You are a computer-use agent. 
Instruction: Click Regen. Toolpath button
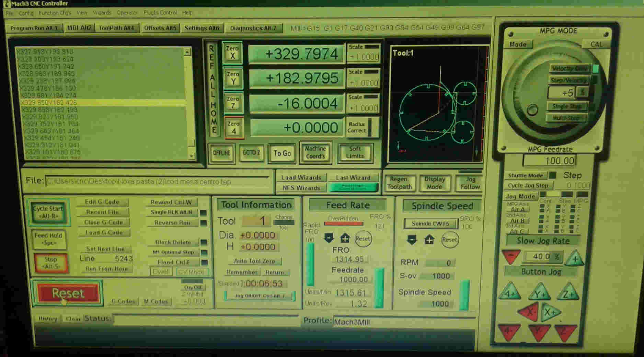[399, 183]
